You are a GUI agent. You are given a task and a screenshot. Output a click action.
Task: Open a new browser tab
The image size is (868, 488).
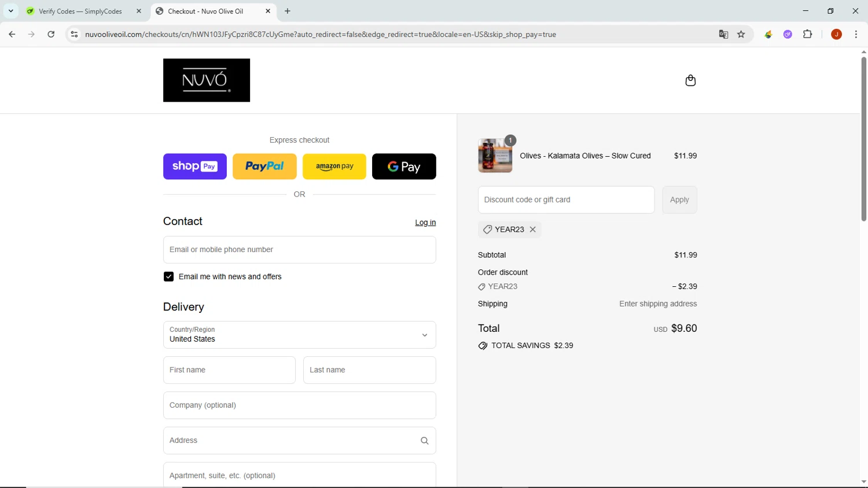tap(288, 11)
